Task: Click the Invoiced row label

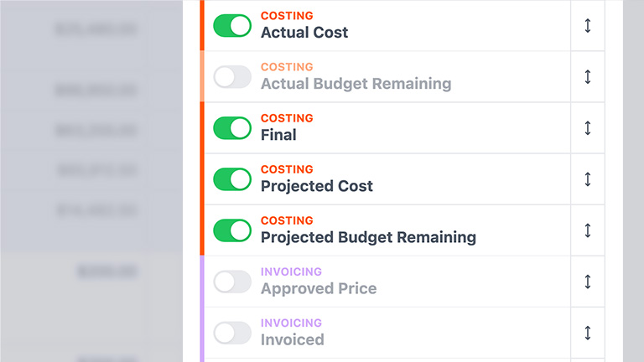Action: coord(292,339)
